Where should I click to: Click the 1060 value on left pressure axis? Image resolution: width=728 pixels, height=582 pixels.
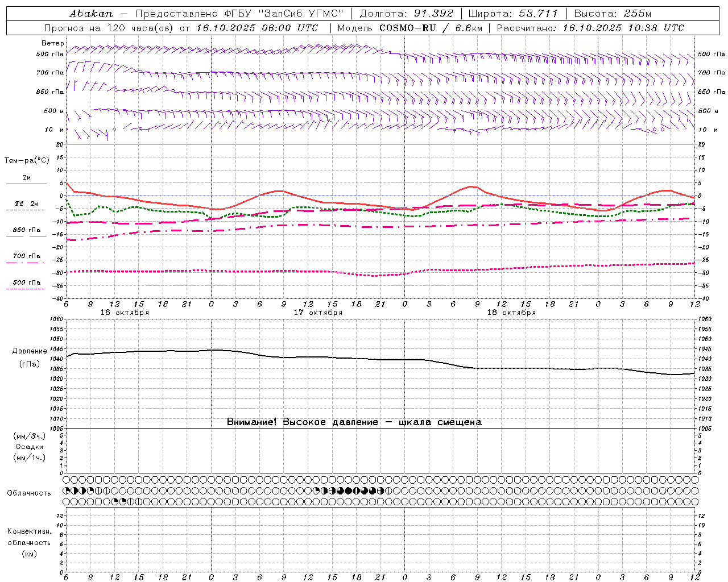coord(57,319)
